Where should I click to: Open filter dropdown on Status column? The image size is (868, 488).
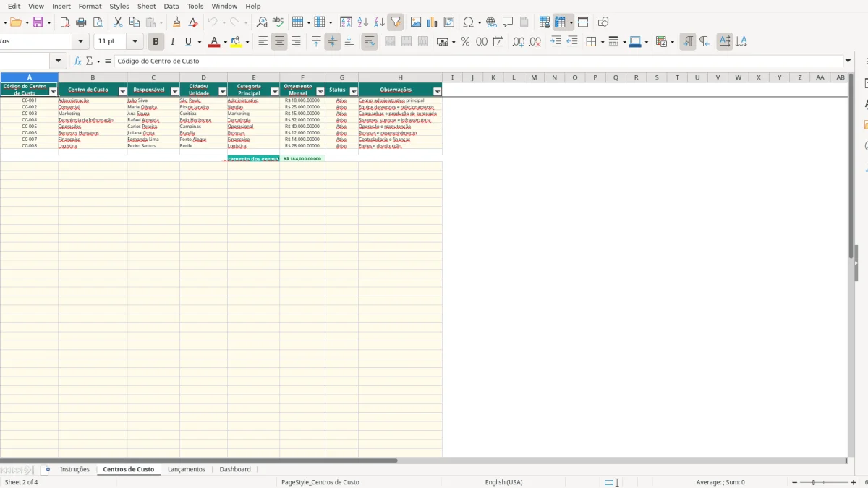point(353,92)
